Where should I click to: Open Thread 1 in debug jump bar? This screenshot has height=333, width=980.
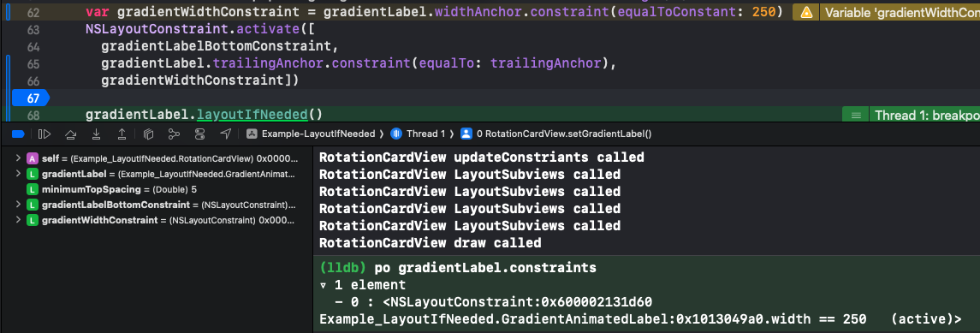419,134
